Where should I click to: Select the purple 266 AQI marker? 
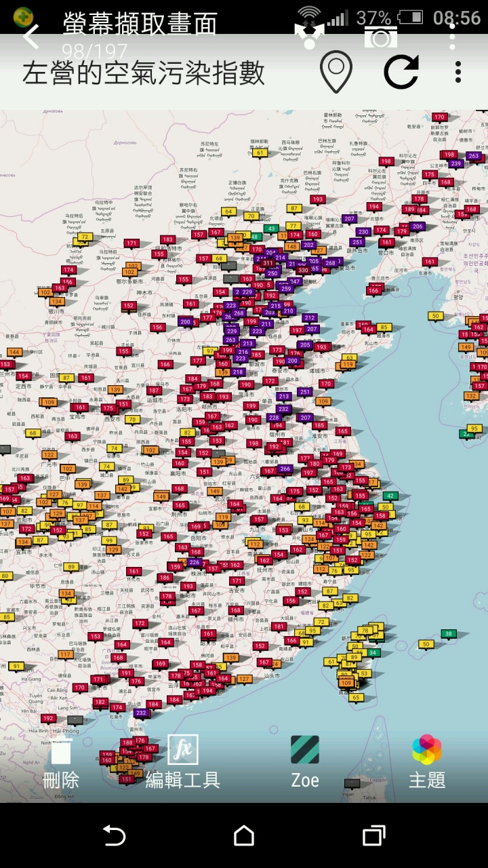pos(285,469)
